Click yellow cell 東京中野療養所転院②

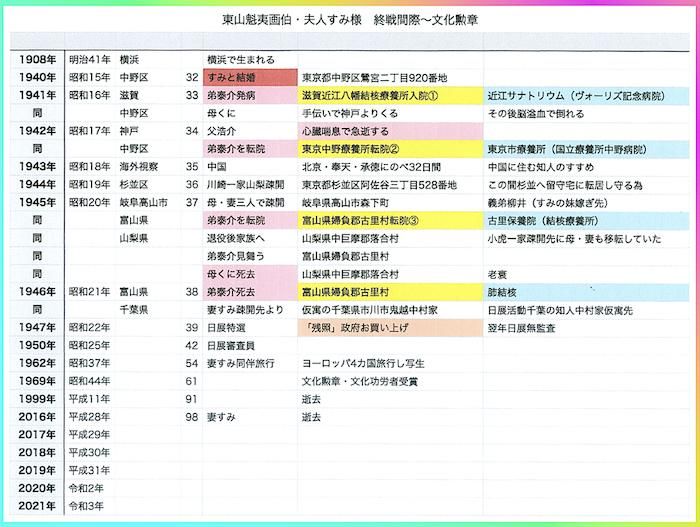coord(391,149)
